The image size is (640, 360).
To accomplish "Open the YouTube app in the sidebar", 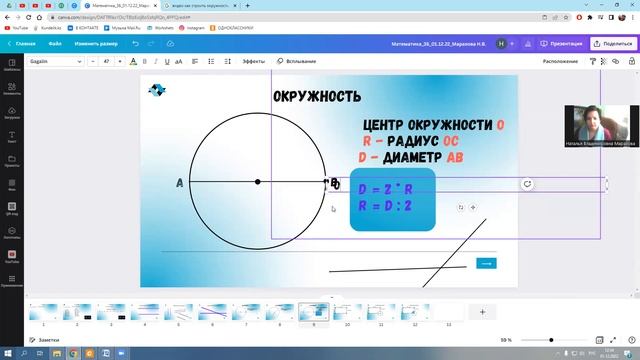I will click(12, 256).
